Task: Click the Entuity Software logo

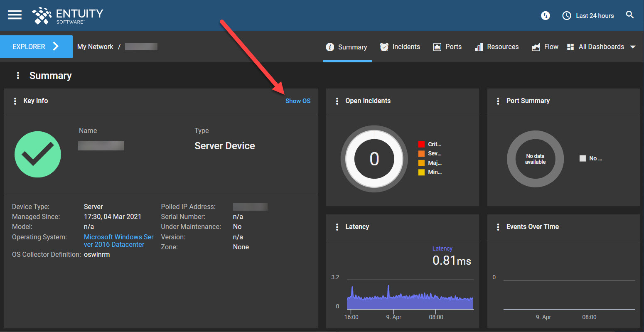Action: pos(68,16)
